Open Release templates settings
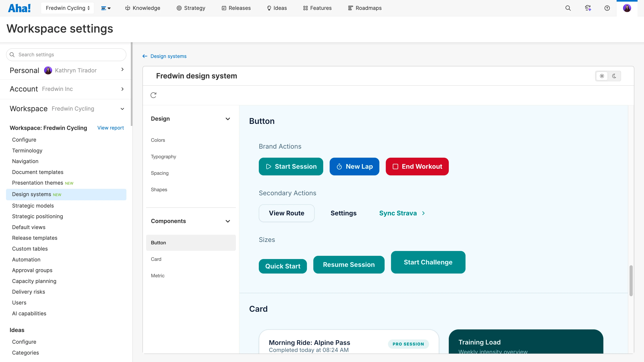 (34, 238)
